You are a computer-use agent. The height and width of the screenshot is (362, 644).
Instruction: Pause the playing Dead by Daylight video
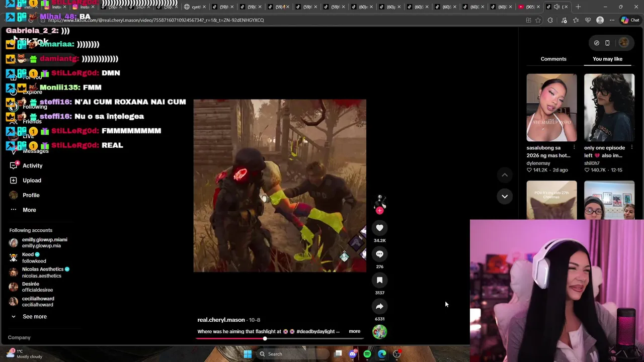[x=280, y=186]
